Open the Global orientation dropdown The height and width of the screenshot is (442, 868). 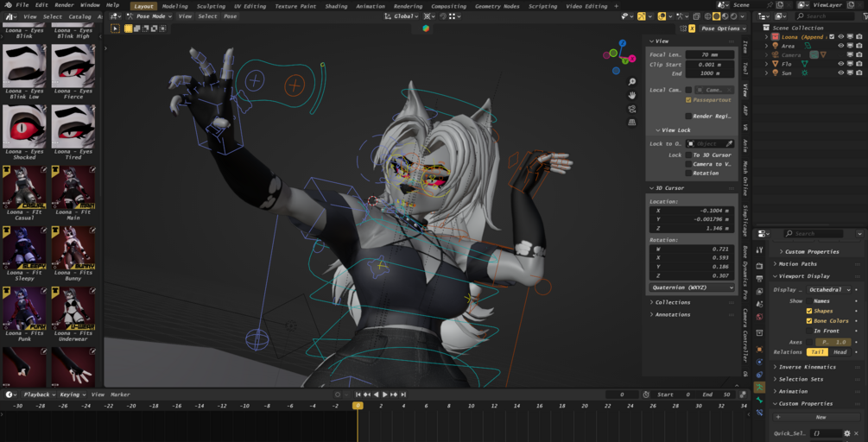(402, 16)
